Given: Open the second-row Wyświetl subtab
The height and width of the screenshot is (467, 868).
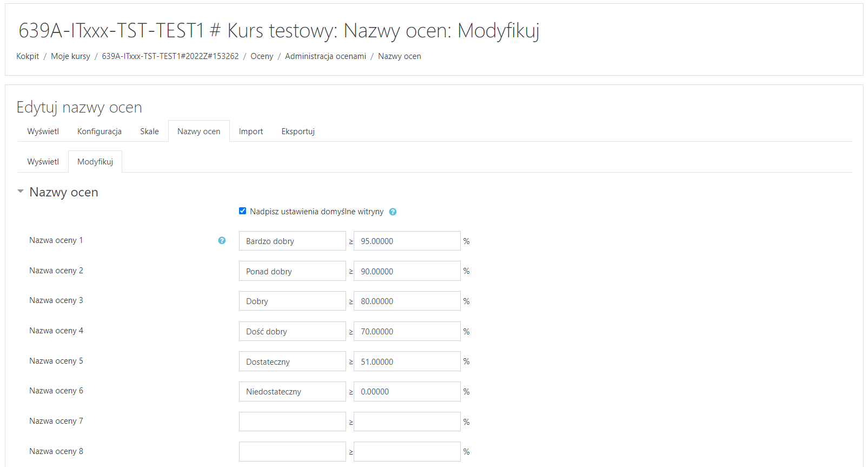Looking at the screenshot, I should [43, 162].
